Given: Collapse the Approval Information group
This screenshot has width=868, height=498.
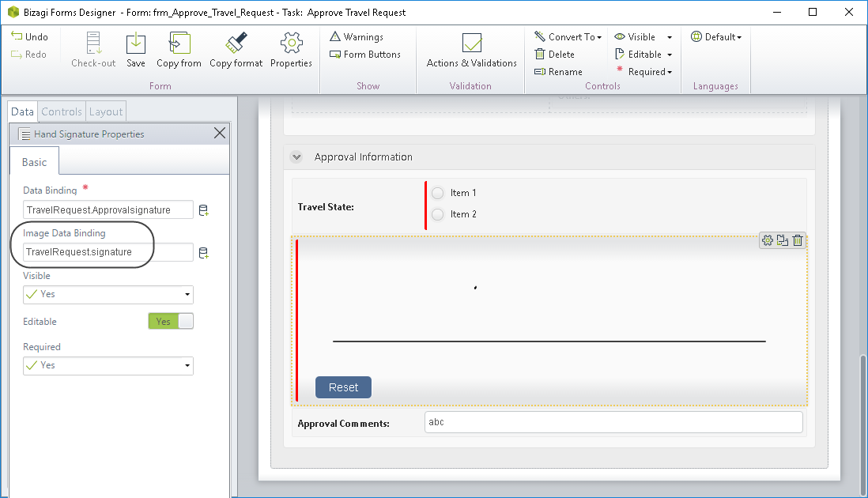Looking at the screenshot, I should click(296, 157).
